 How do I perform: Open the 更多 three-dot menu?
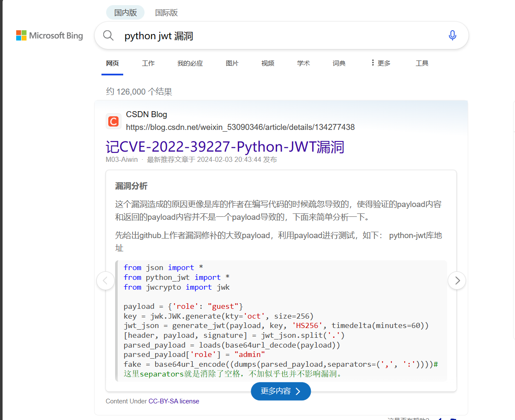point(380,63)
